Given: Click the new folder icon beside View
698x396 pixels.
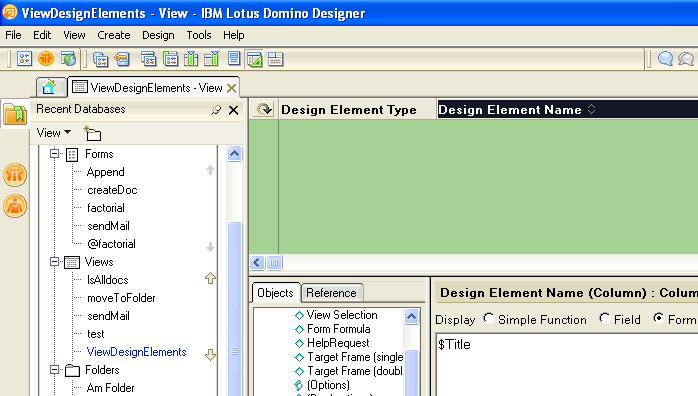Looking at the screenshot, I should click(x=93, y=133).
